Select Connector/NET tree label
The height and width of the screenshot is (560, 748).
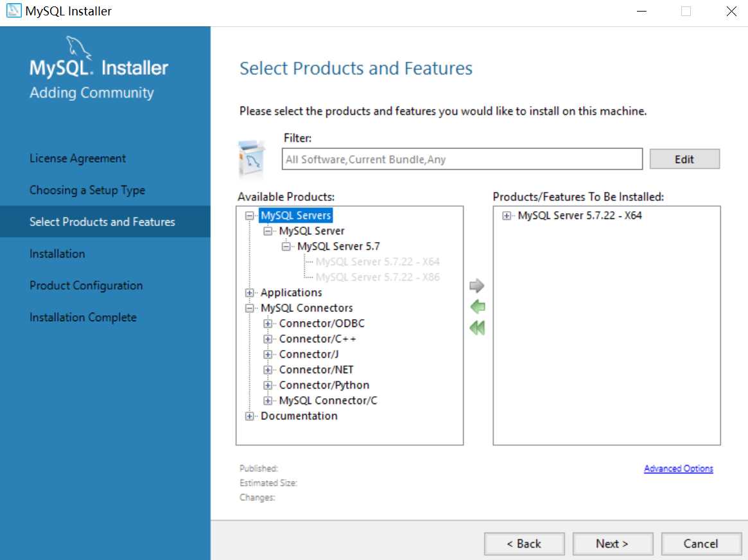[x=316, y=370]
